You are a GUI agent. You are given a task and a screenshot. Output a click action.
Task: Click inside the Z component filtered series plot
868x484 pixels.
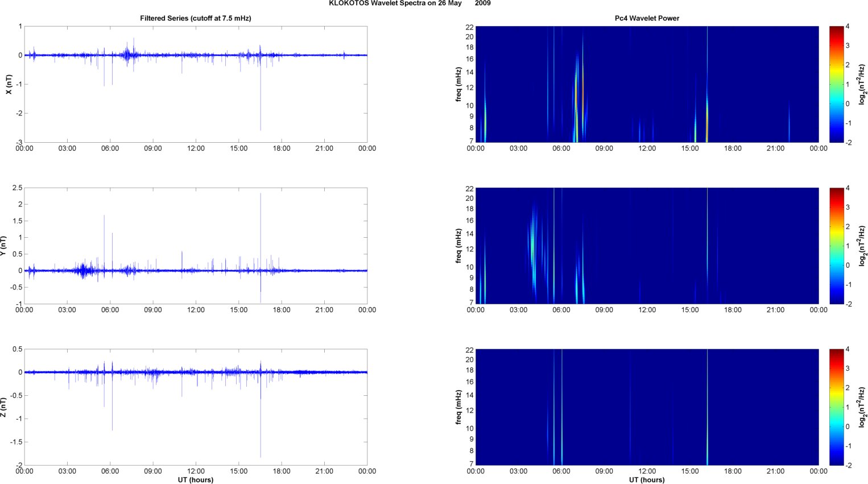[x=196, y=407]
